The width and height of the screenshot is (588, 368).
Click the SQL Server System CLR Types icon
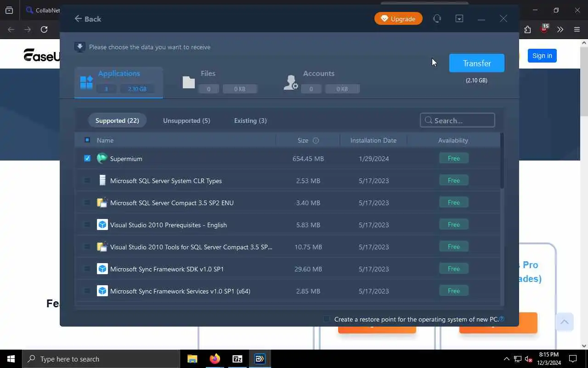tap(102, 180)
